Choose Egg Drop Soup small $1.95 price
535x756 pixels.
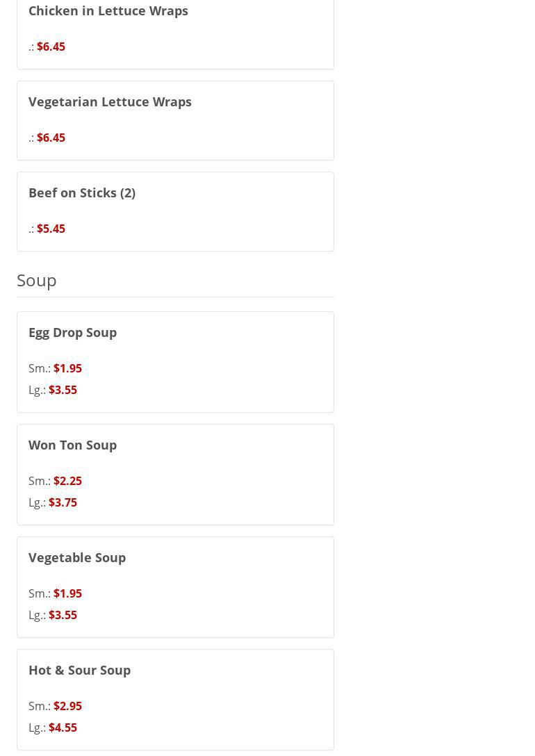click(x=67, y=368)
